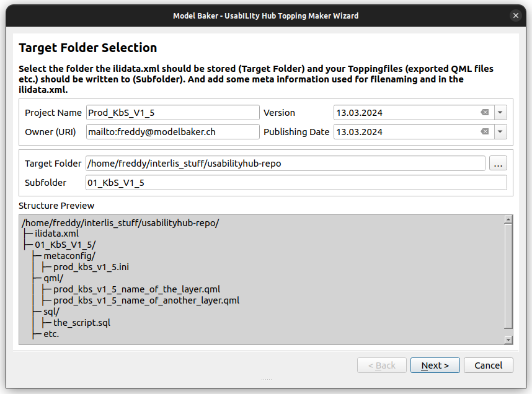The width and height of the screenshot is (532, 394).
Task: Cancel the Topping Maker wizard
Action: tap(488, 366)
